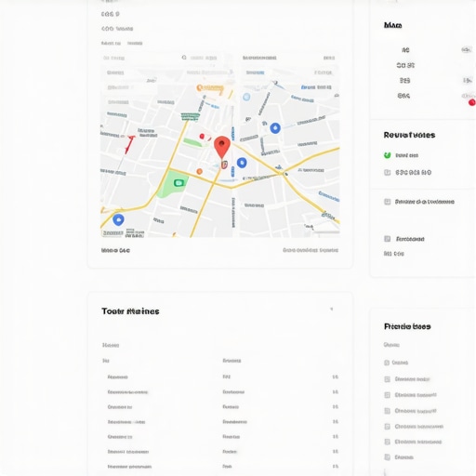Click the green check icon under the Revie heading
476x476 pixels.
387,155
